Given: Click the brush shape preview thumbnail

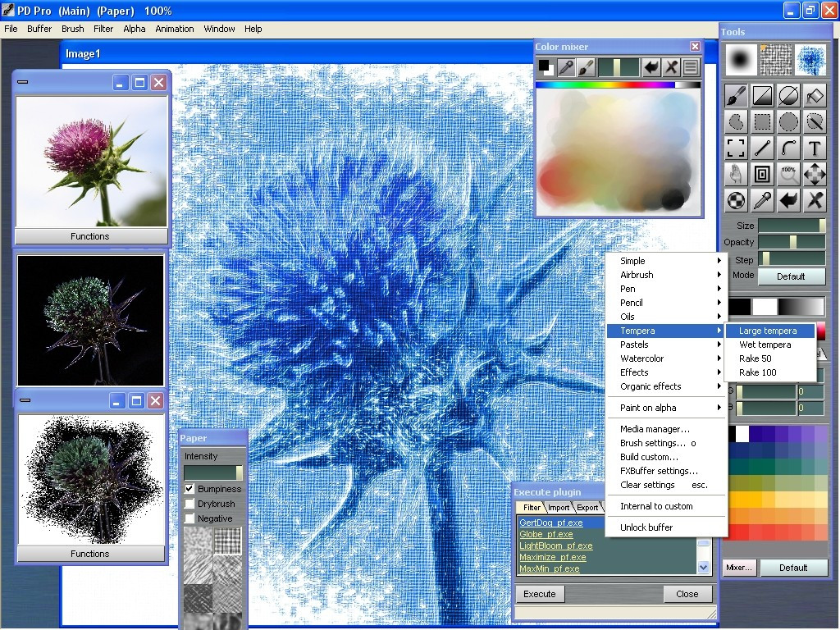Looking at the screenshot, I should click(742, 59).
